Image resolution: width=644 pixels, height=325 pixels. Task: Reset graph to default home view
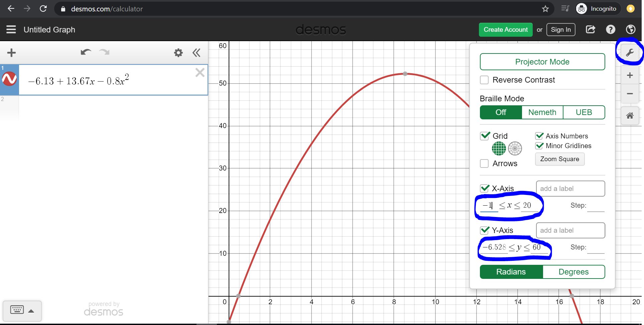pyautogui.click(x=630, y=116)
